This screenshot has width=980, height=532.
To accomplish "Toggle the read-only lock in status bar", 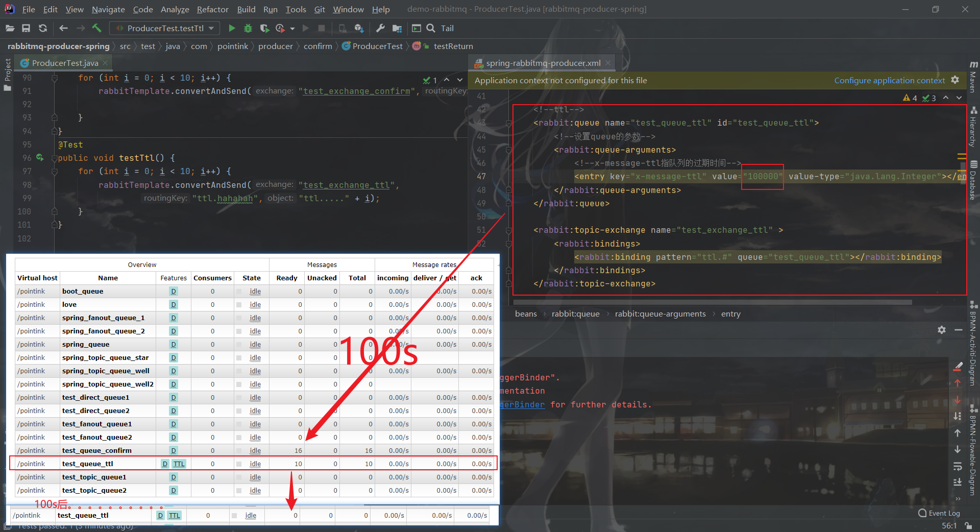I will pyautogui.click(x=968, y=526).
